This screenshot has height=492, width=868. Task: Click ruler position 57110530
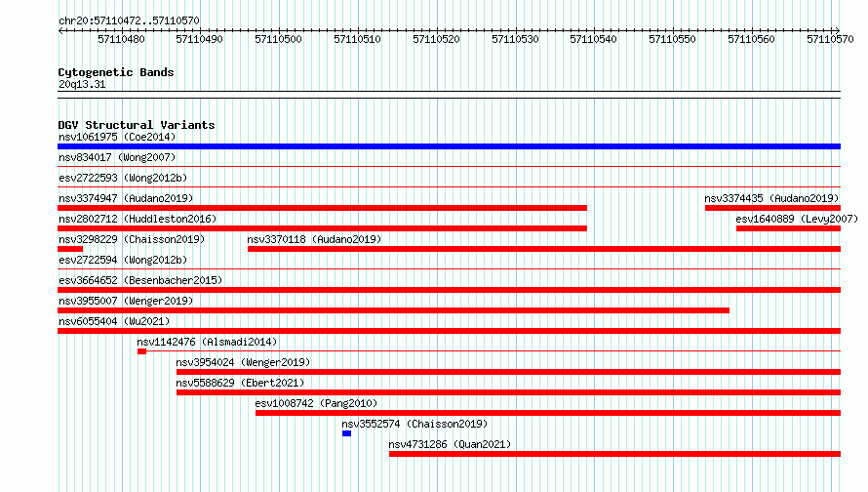pyautogui.click(x=515, y=39)
